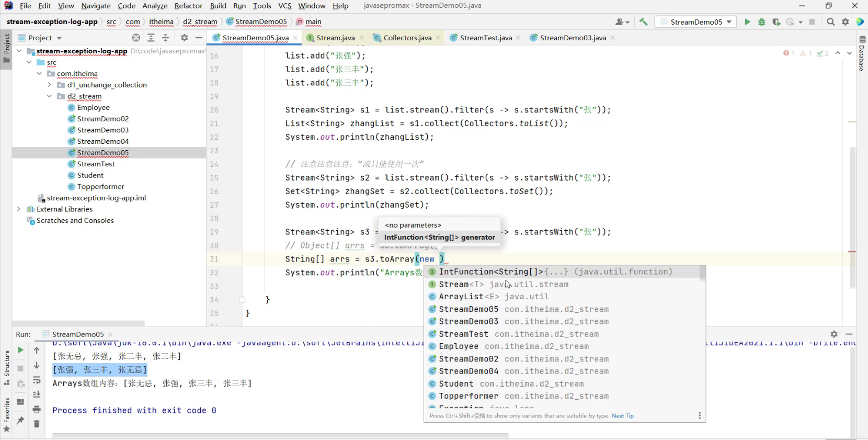Open IDE settings gear in top toolbar

pos(846,22)
